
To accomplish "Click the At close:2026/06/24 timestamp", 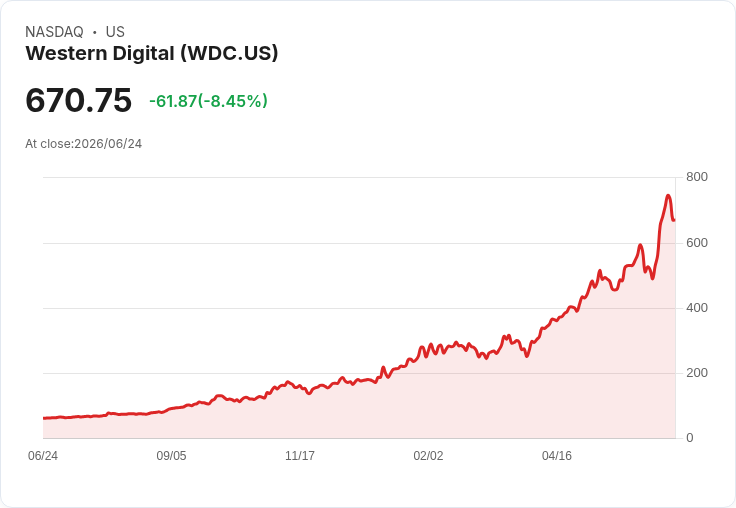I will [84, 144].
